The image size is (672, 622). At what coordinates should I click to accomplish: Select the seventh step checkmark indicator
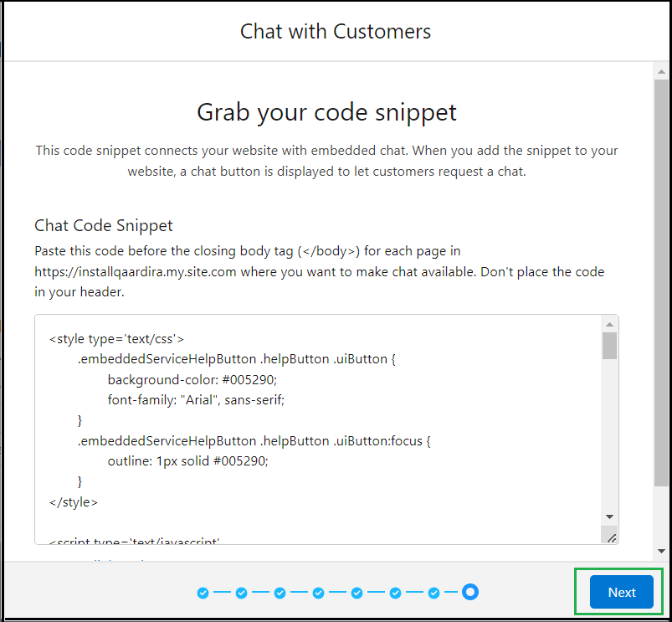tap(433, 592)
